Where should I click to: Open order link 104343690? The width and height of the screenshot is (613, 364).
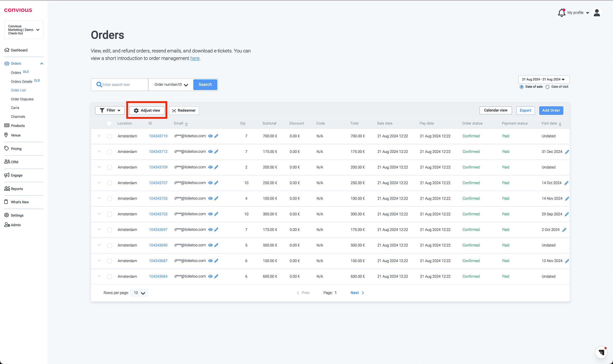(158, 245)
